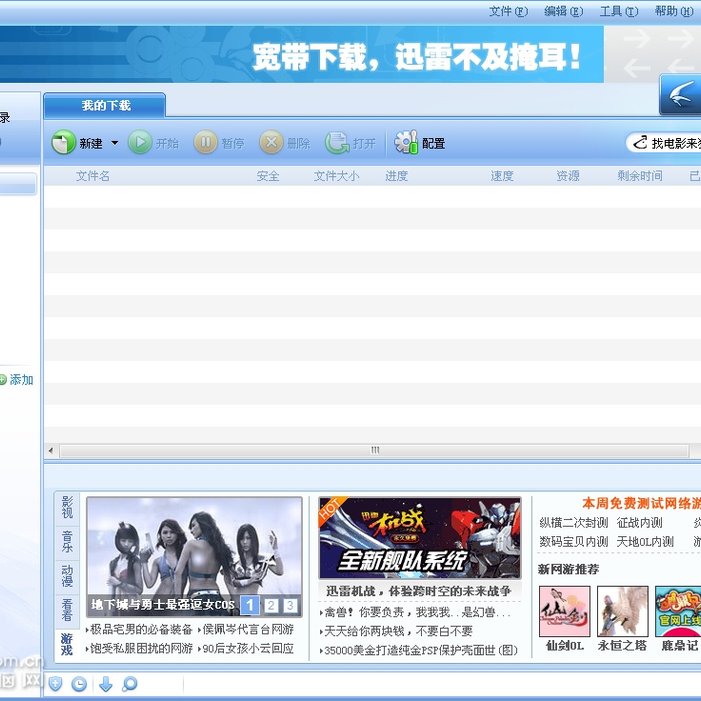Click the 安全 column header
The width and height of the screenshot is (701, 701).
(268, 176)
